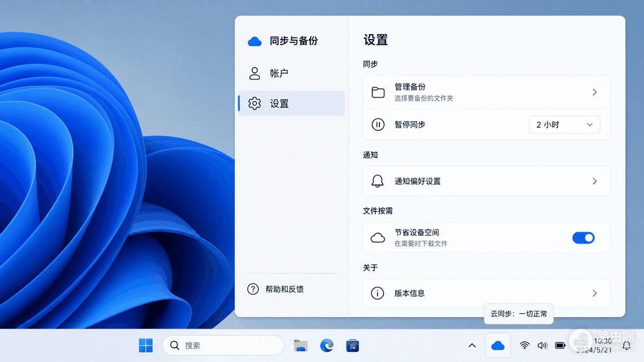The width and height of the screenshot is (644, 362).
Task: Click the cloud sync icon in the taskbar tray
Action: click(x=498, y=345)
